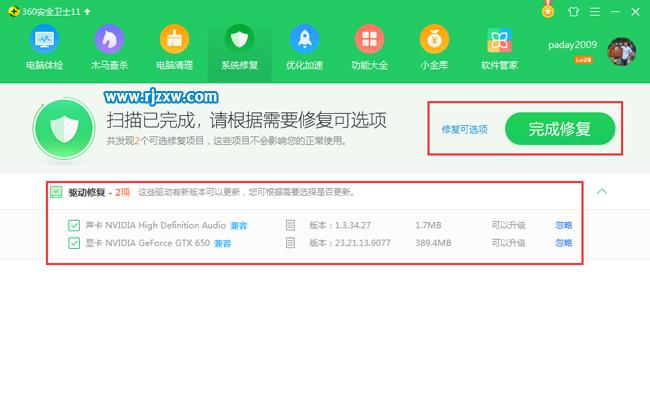The width and height of the screenshot is (650, 410).
Task: Click the Lv28 level badge
Action: click(x=583, y=60)
